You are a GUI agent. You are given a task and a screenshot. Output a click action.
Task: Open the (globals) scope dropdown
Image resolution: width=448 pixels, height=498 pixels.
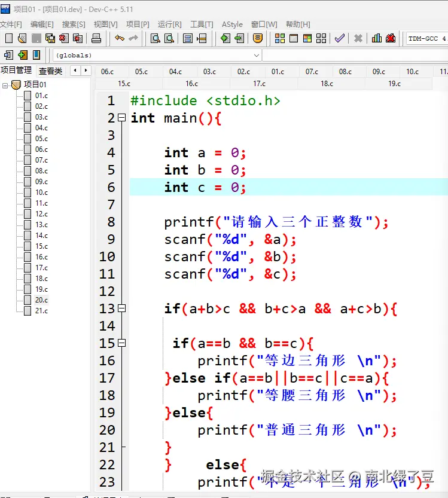157,55
